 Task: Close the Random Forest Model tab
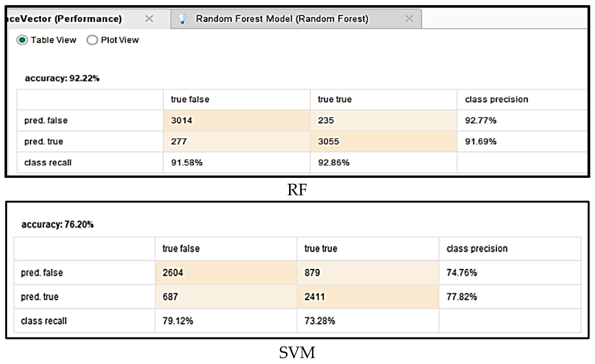[x=409, y=19]
